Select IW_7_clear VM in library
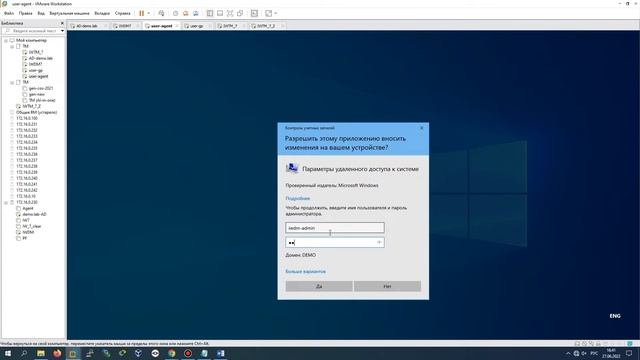This screenshot has height=360, width=640. [32, 226]
